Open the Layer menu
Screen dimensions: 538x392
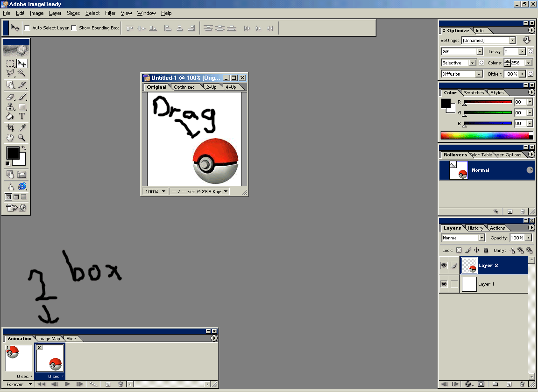click(x=55, y=13)
